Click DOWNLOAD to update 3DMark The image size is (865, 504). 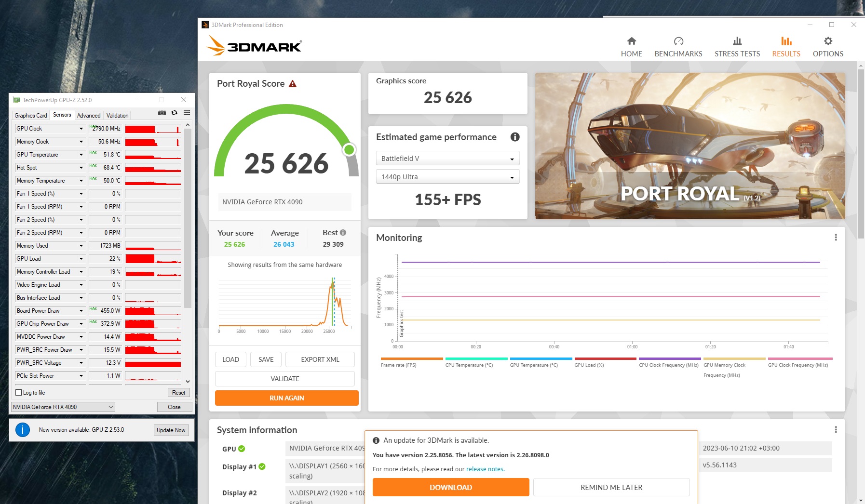click(451, 487)
